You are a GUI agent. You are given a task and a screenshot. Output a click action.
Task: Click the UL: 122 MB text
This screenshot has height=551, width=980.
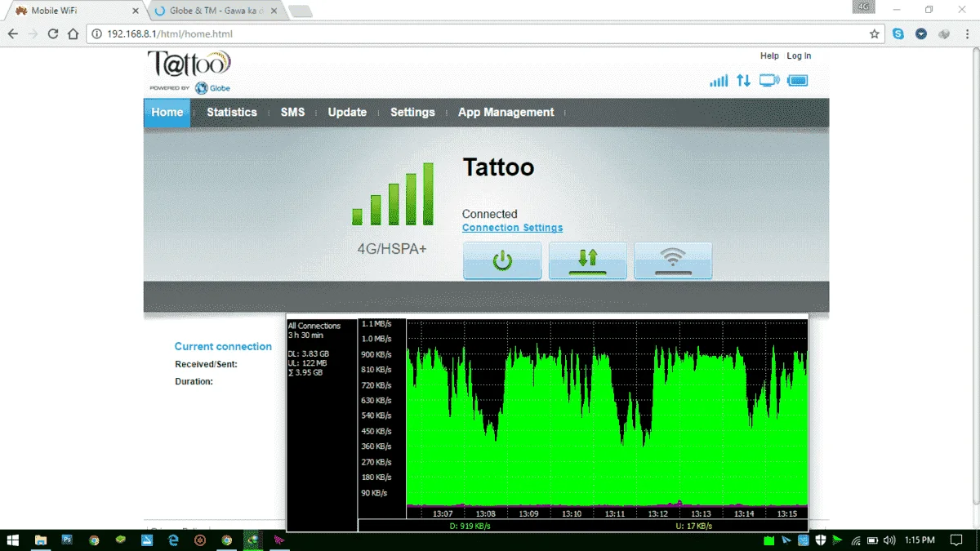[x=307, y=363]
